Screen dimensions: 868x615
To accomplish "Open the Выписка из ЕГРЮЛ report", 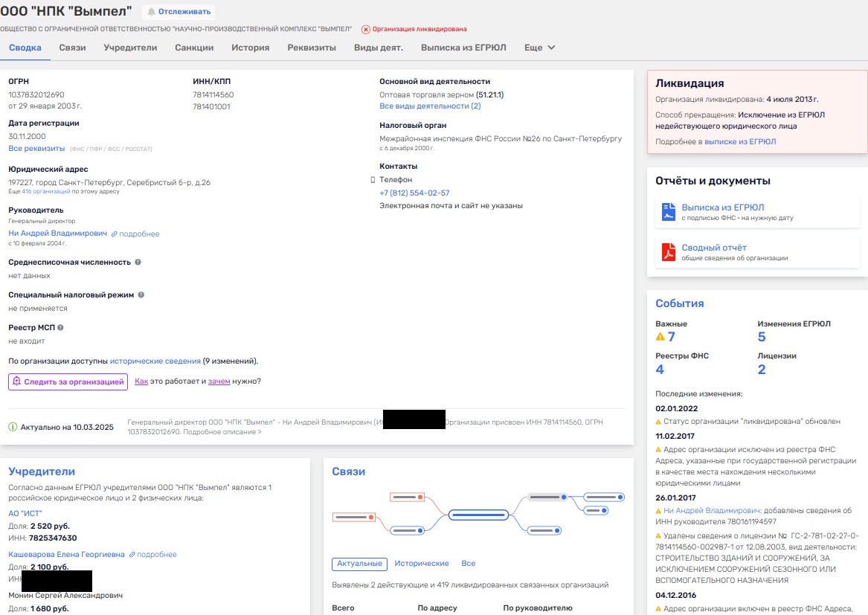I will coord(722,207).
